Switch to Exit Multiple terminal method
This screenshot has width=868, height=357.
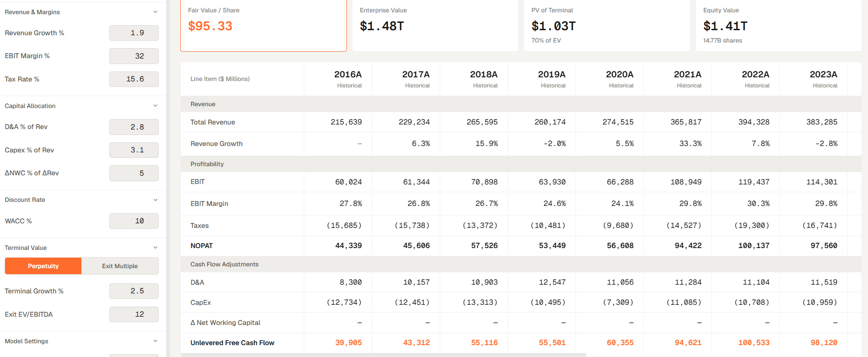click(x=120, y=266)
